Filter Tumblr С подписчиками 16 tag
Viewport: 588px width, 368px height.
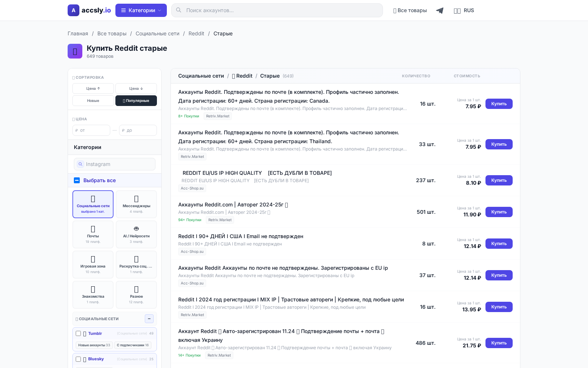(x=133, y=345)
